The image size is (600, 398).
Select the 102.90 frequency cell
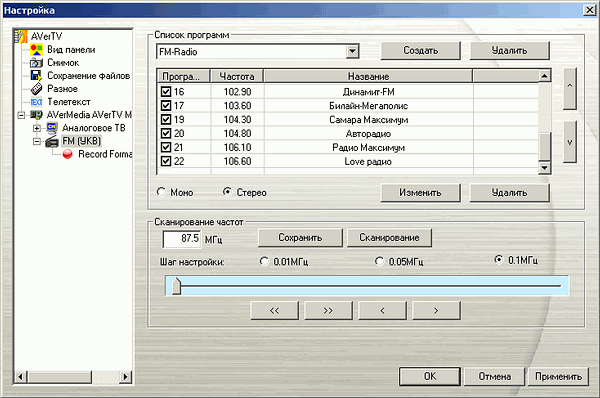[x=237, y=92]
